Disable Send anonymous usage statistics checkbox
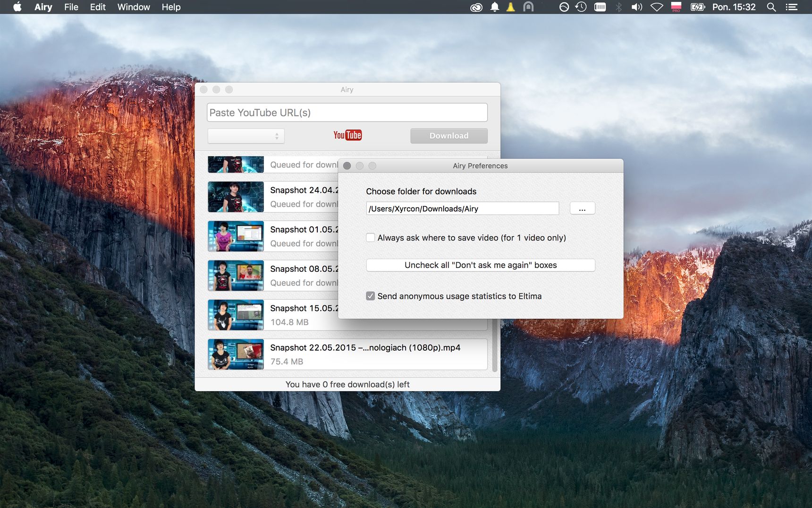 371,296
